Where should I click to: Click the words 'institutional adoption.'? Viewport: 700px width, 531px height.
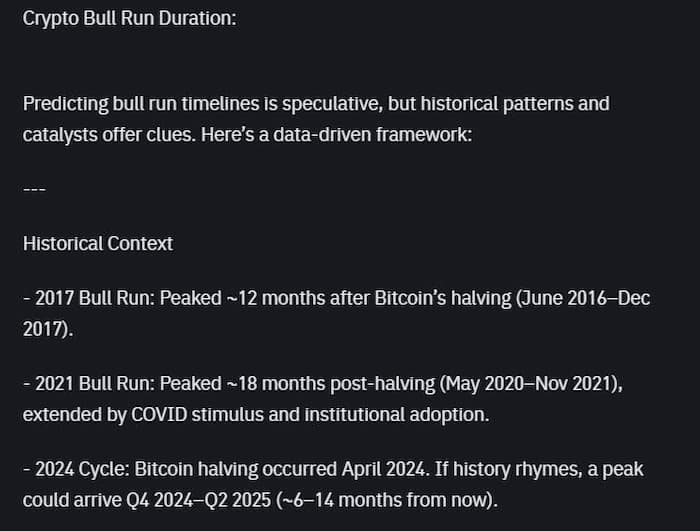point(397,415)
